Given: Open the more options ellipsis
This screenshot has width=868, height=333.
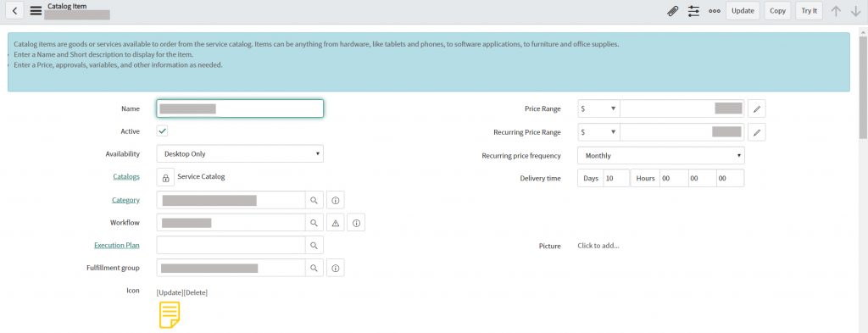Looking at the screenshot, I should [x=714, y=10].
